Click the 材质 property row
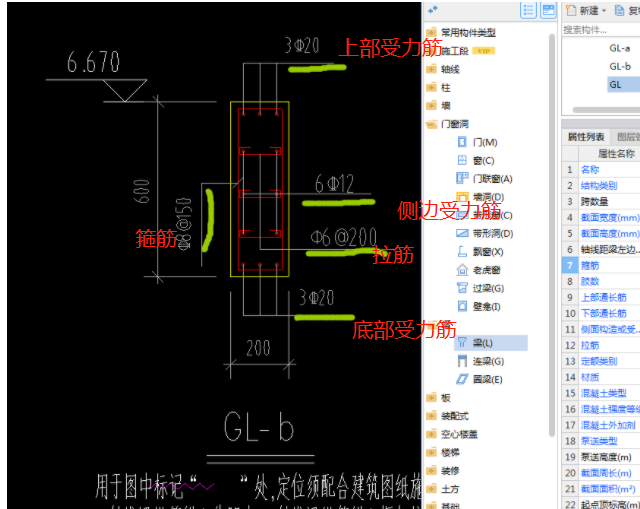Screen dimensions: 640x509 pyautogui.click(x=601, y=378)
